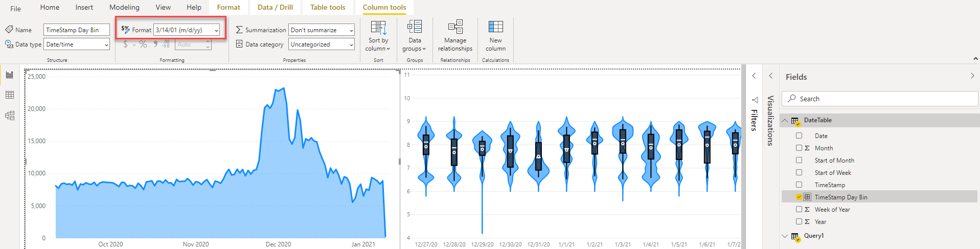
Task: Click the Fields search box
Action: 881,99
